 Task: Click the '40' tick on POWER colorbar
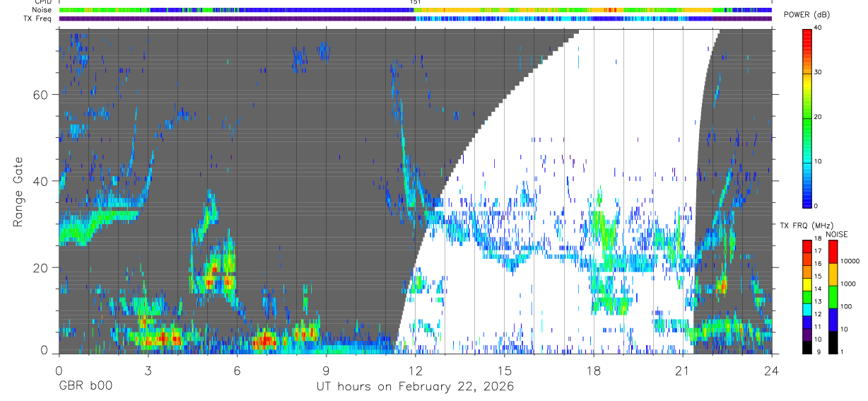coord(817,29)
